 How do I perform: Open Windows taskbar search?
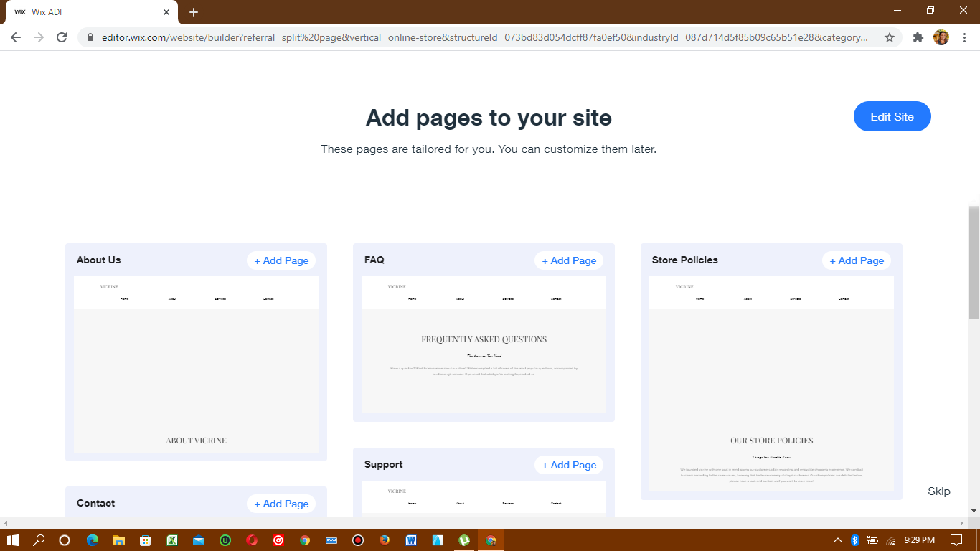39,540
